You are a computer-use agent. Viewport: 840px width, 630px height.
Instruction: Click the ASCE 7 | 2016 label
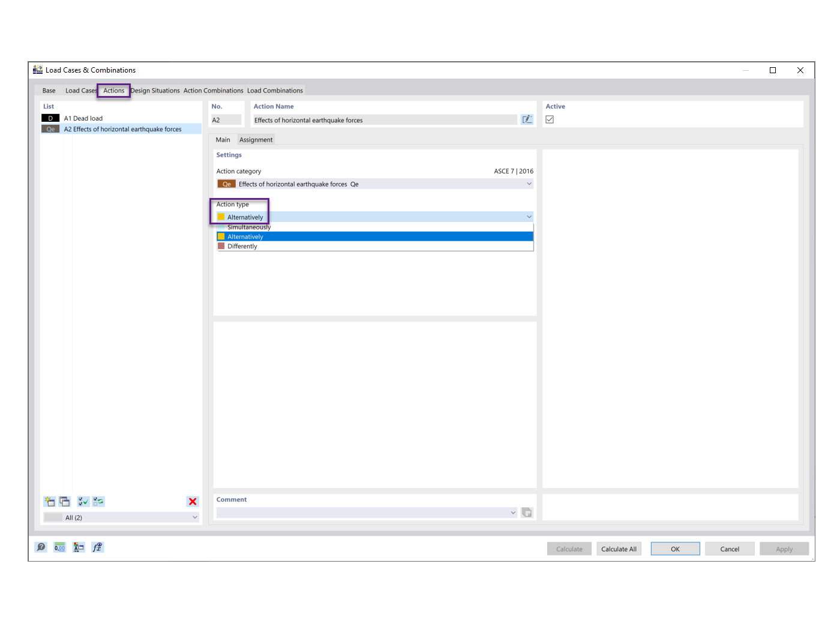pos(514,171)
